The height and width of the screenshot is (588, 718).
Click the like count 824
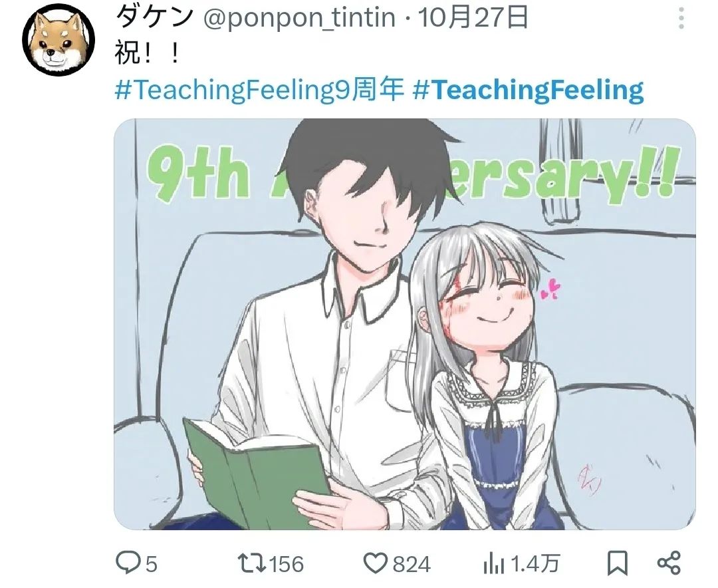(x=412, y=564)
